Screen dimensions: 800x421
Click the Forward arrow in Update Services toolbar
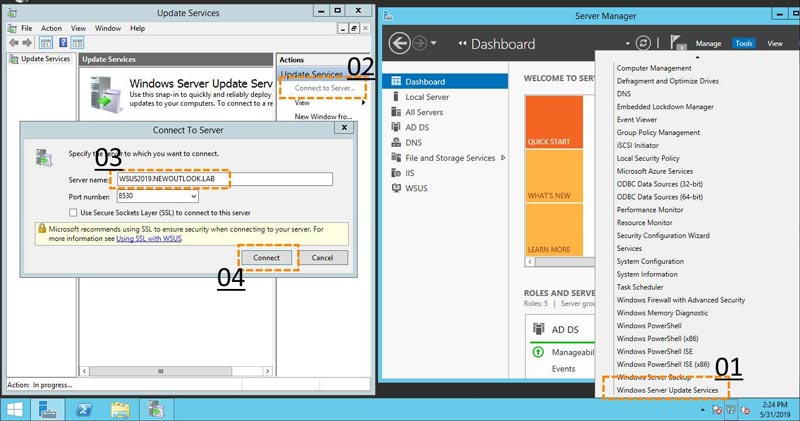(x=27, y=43)
